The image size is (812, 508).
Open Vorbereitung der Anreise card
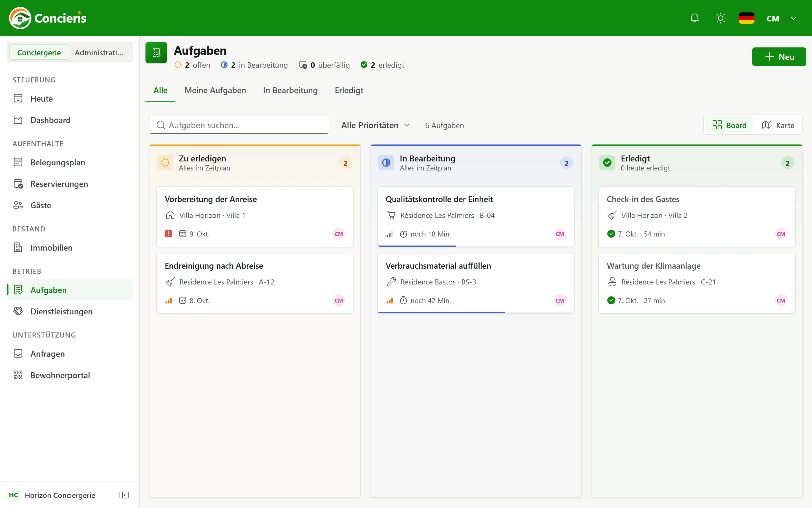click(x=255, y=217)
